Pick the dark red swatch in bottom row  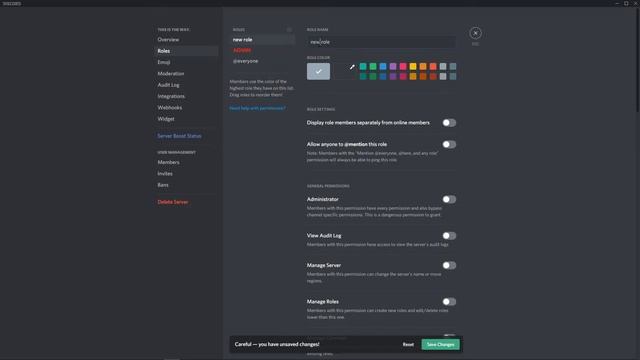[433, 76]
